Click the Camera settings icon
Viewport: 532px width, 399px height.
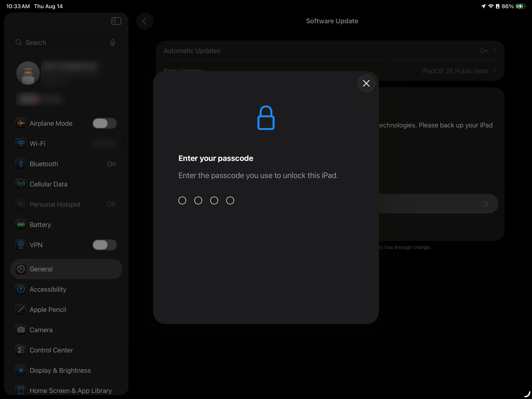(x=21, y=330)
